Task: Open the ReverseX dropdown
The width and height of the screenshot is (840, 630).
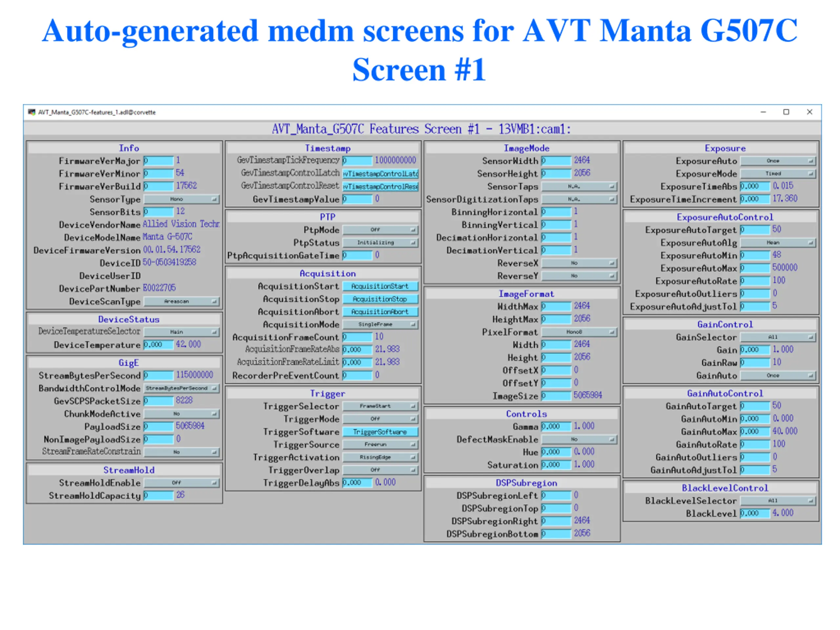Action: 579,263
